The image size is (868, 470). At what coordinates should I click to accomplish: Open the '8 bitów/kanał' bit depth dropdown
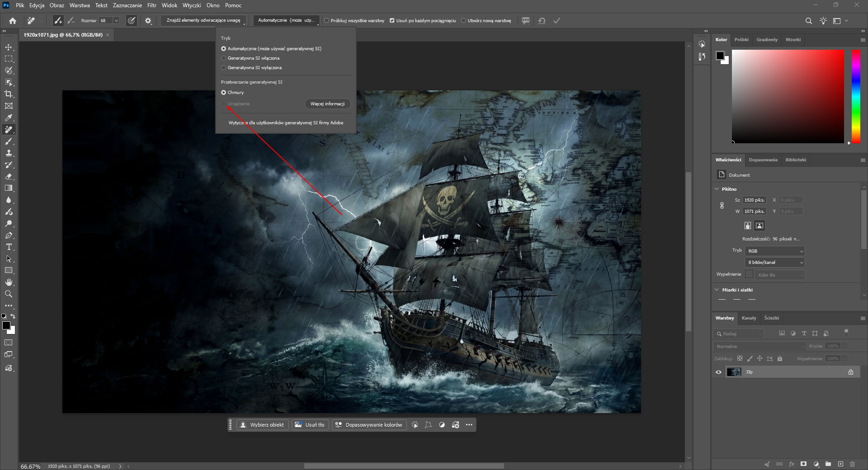[774, 262]
